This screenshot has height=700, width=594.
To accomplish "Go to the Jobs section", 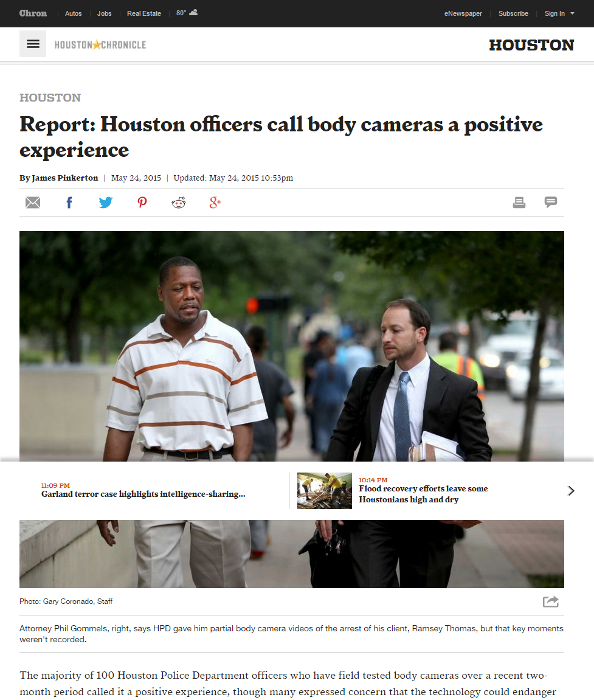I will [105, 13].
